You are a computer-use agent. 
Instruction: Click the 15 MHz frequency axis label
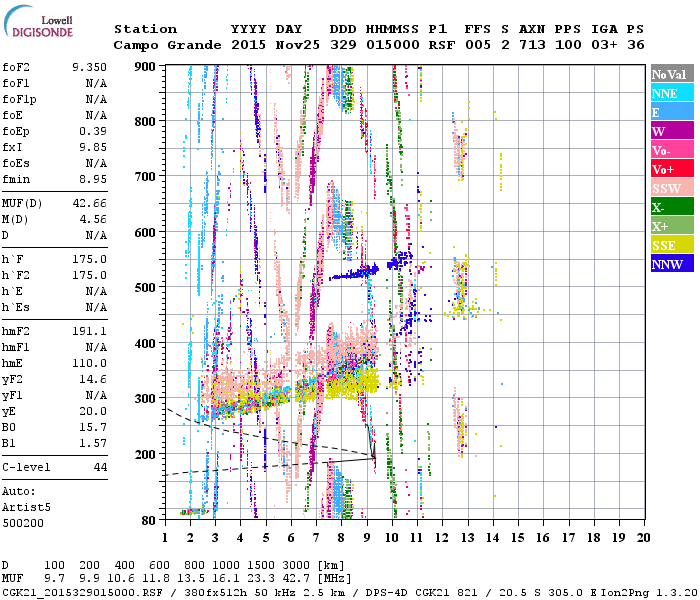coord(517,538)
